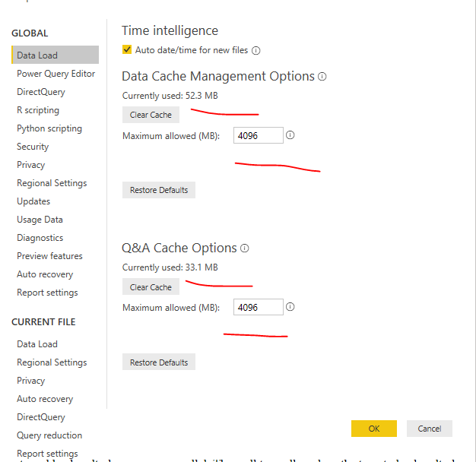Open Current File Report settings

[x=47, y=454]
